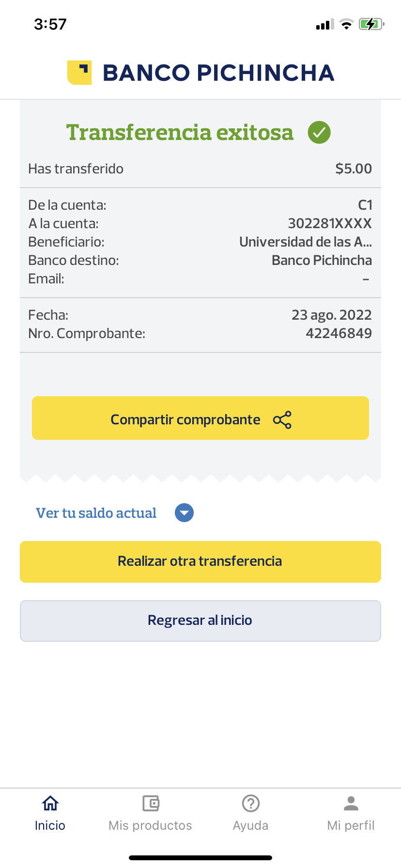Tap the Banco Pichincha yellow logo icon

pos(79,73)
